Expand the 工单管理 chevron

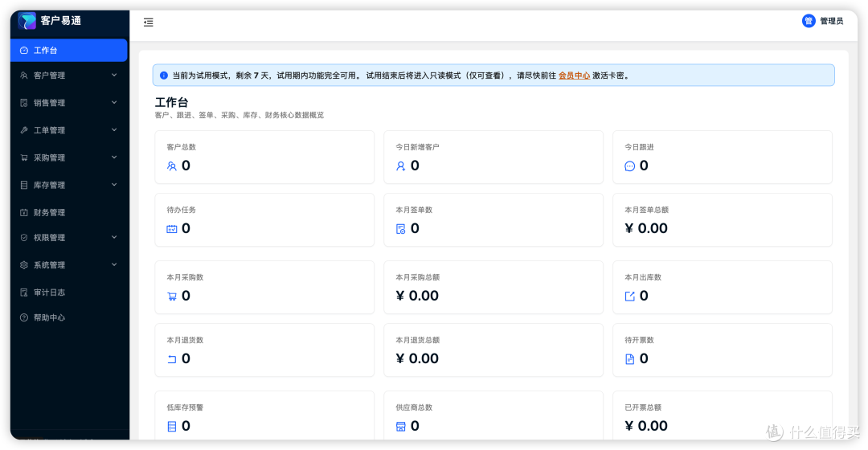[114, 130]
